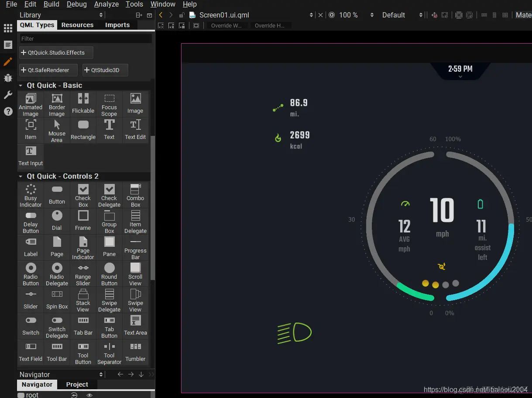
Task: Select the Rectangle component
Action: [x=83, y=131]
